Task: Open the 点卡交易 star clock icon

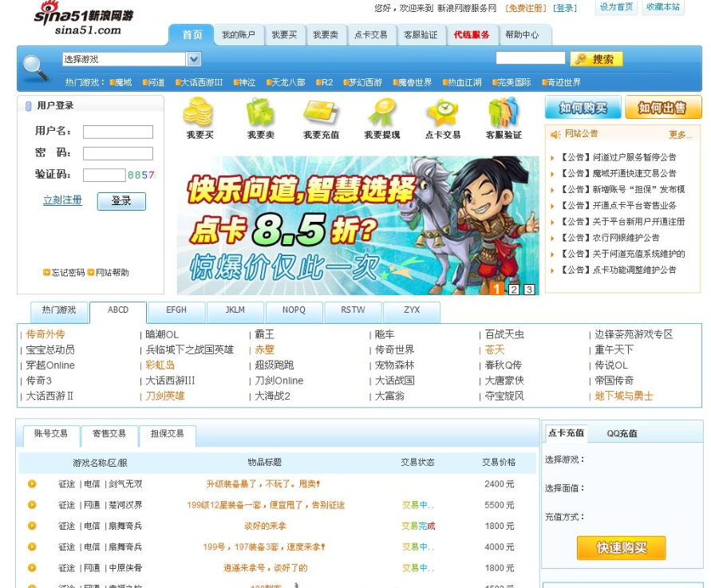Action: pyautogui.click(x=443, y=112)
